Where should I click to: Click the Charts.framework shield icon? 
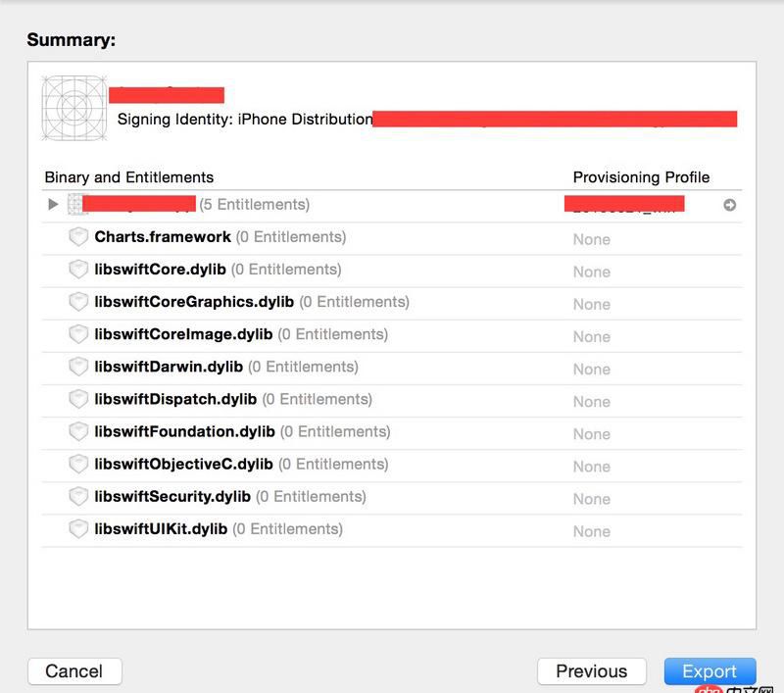[x=78, y=237]
